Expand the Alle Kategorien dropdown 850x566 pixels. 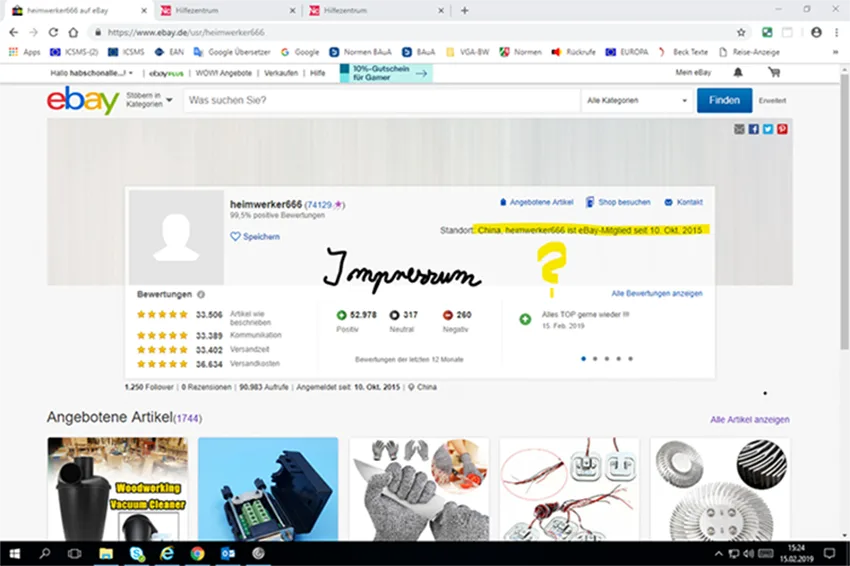tap(637, 100)
